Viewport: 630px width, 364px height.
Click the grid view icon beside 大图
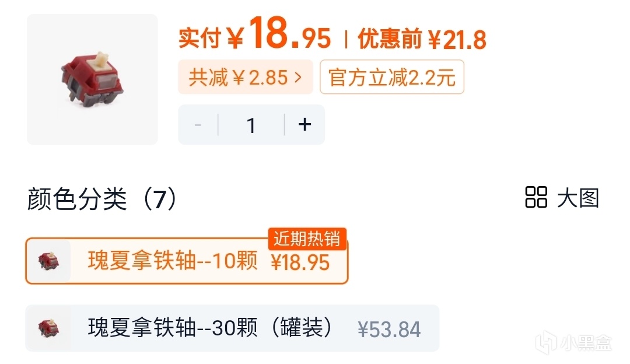coord(536,198)
